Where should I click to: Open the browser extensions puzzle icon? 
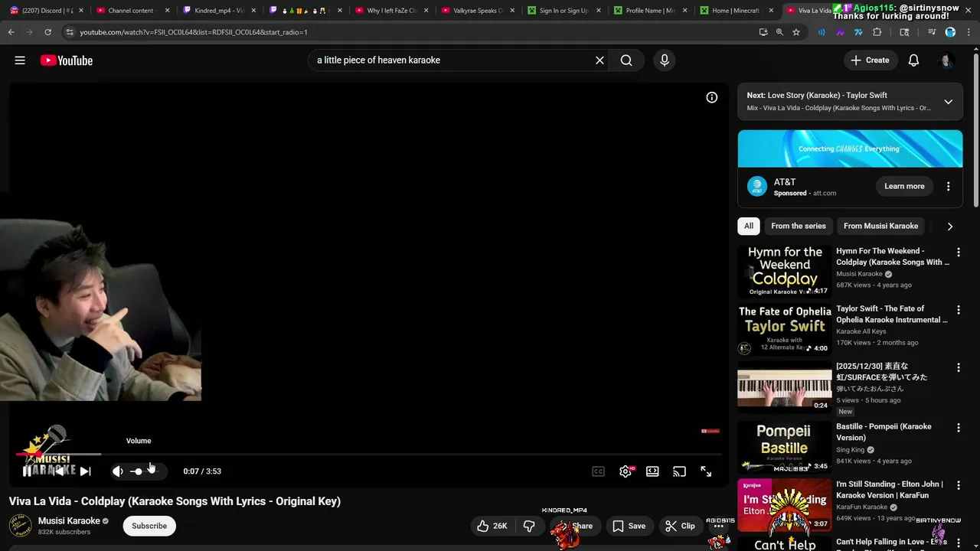tap(877, 32)
